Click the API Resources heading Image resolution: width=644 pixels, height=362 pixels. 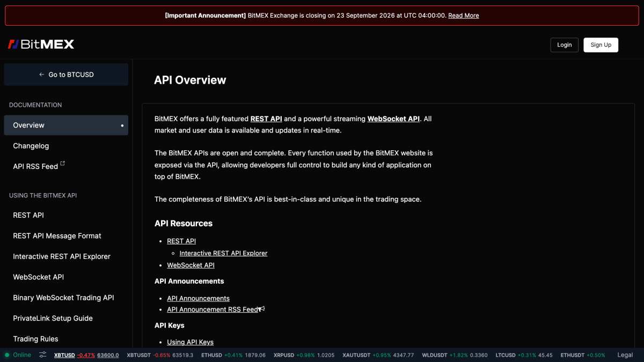click(184, 224)
